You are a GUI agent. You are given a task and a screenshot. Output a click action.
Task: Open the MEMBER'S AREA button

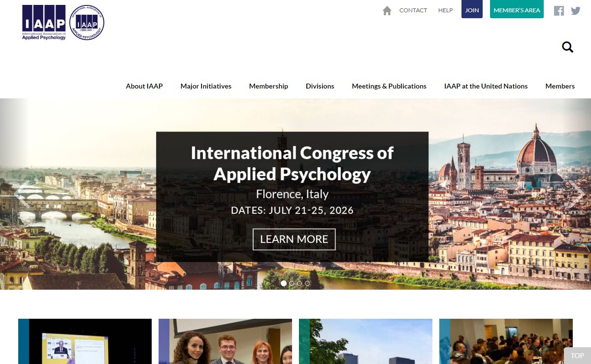[517, 9]
